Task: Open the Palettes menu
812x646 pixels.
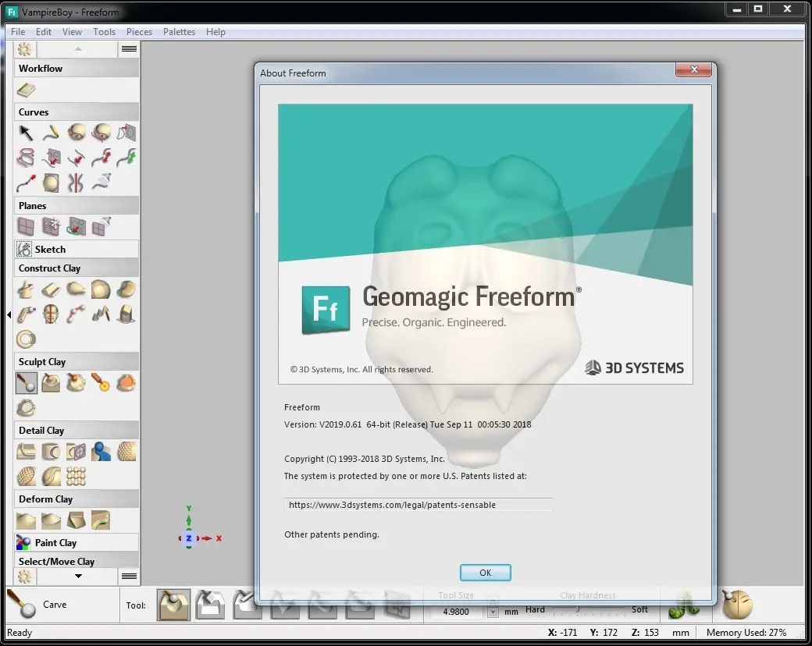Action: pyautogui.click(x=179, y=31)
